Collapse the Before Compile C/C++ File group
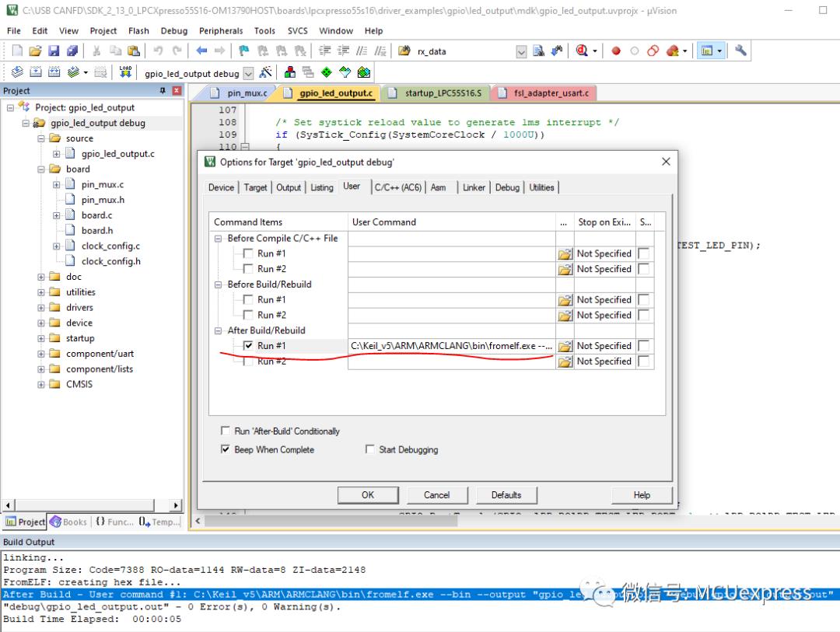The width and height of the screenshot is (840, 632). pos(218,239)
